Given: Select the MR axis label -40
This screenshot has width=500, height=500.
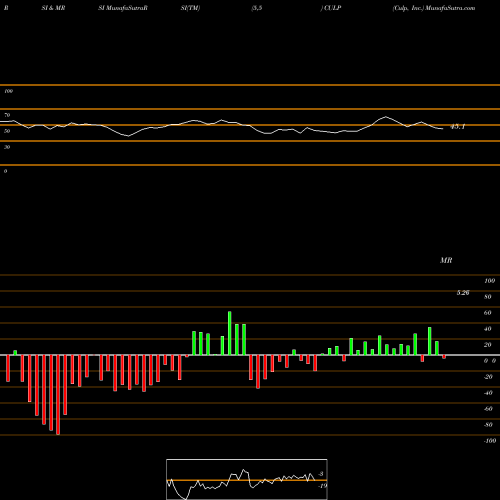Looking at the screenshot, I should pos(488,393).
